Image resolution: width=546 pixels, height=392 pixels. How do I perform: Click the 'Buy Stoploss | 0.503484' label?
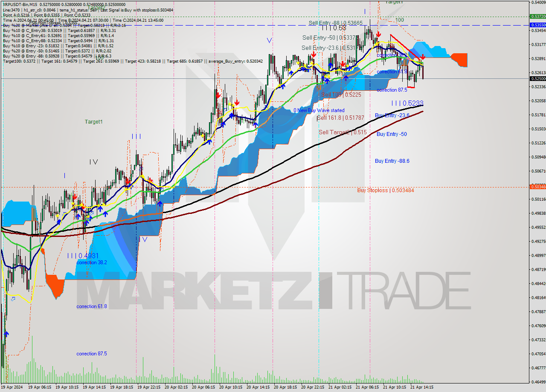pos(386,190)
